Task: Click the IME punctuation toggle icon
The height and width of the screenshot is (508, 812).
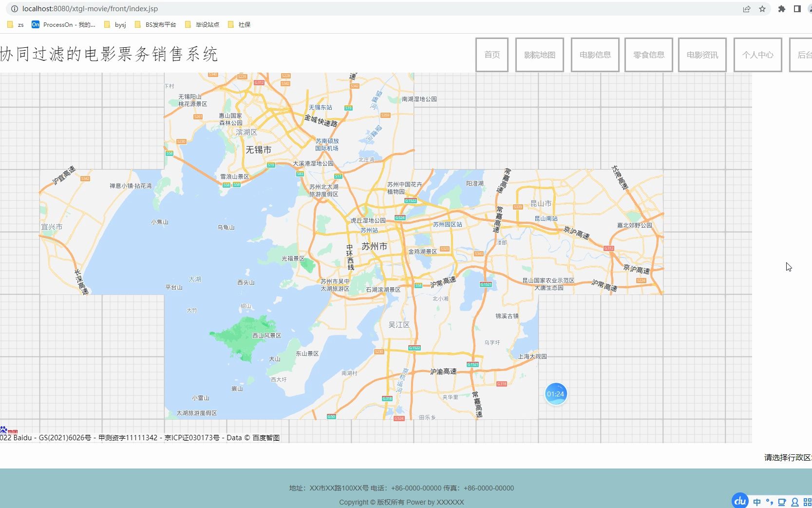Action: tap(770, 502)
